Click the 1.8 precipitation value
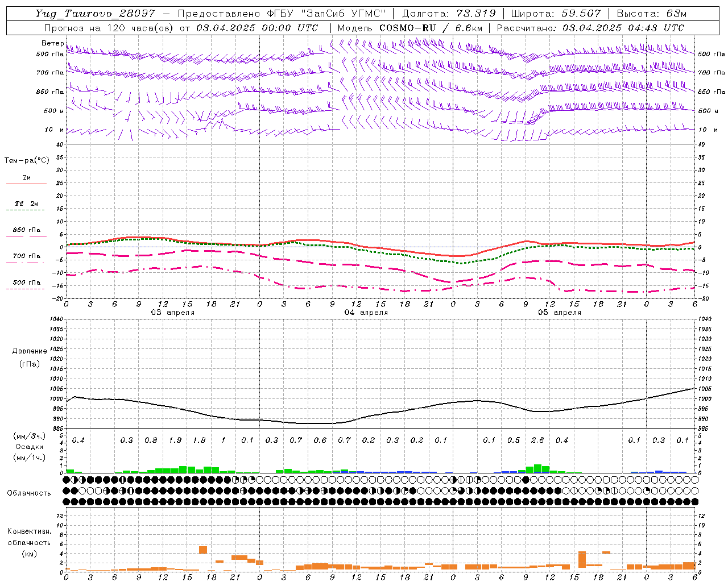Screen dimensions: 728x582 [199, 440]
